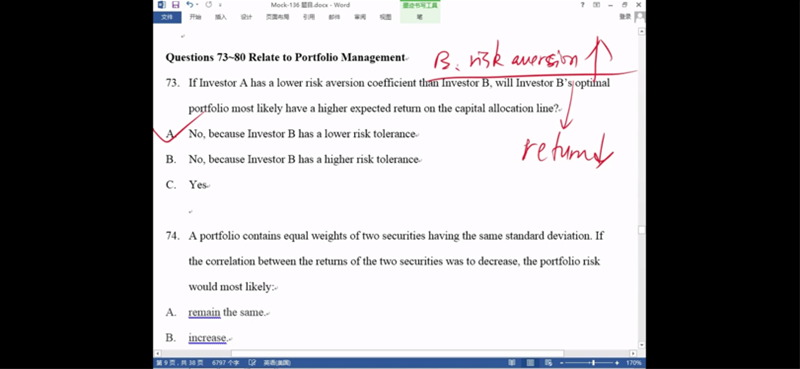Click the 170% zoom level button
This screenshot has height=369, width=800.
[633, 363]
